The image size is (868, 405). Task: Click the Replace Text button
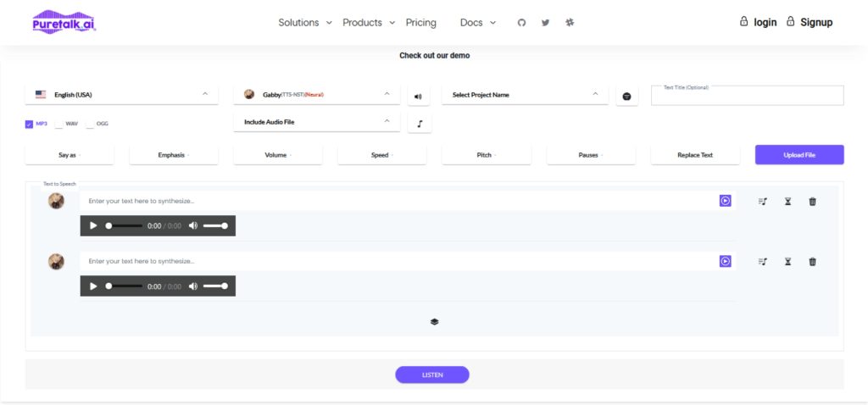(x=695, y=155)
